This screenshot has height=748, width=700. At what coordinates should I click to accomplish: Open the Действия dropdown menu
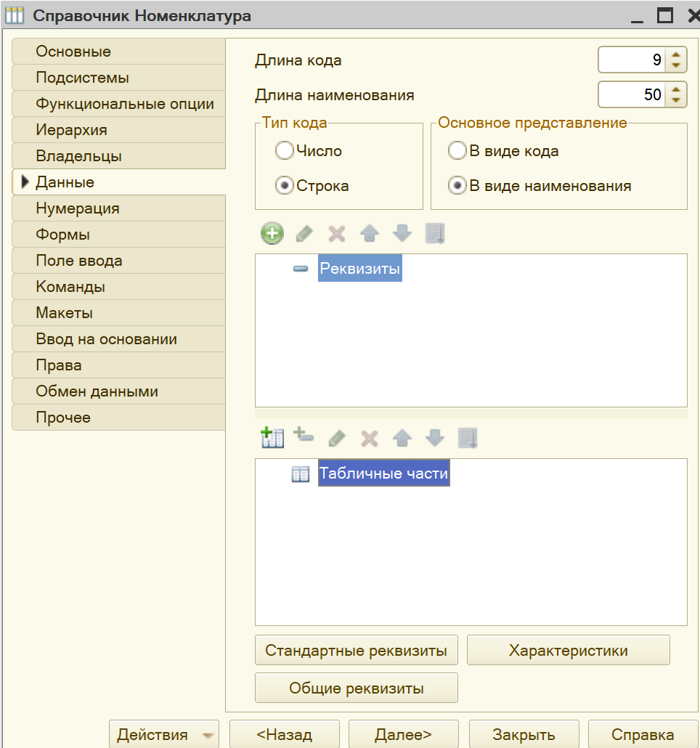[164, 734]
